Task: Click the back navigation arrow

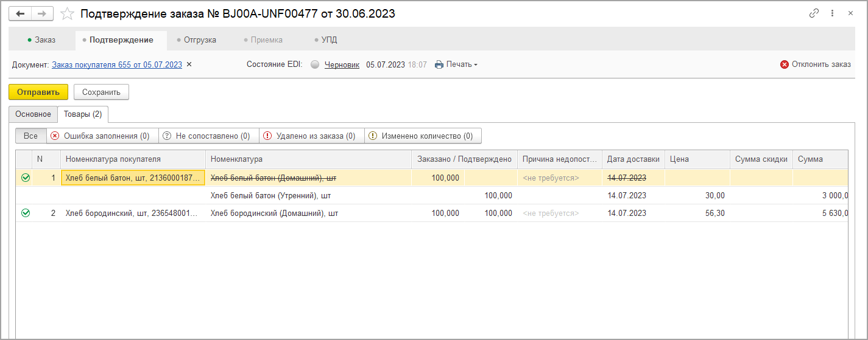Action: tap(20, 13)
